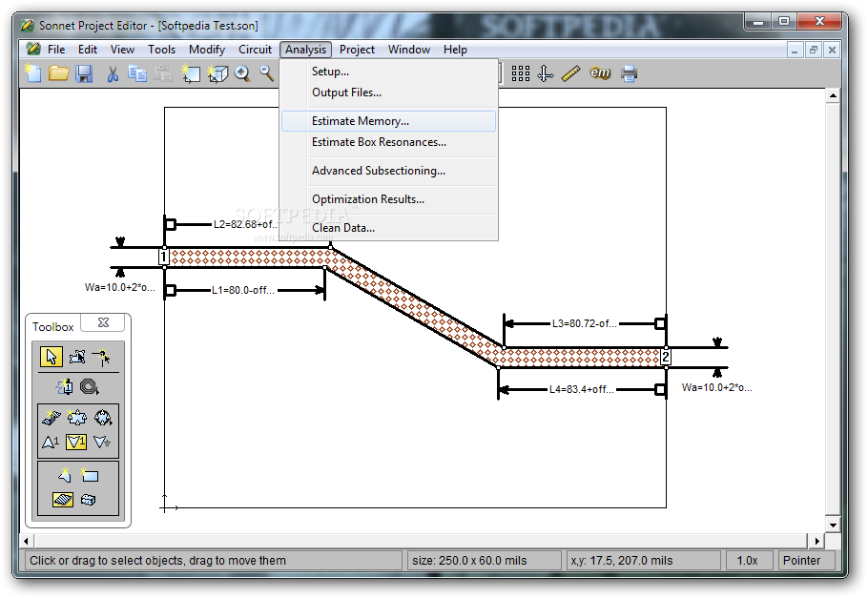This screenshot has height=598, width=868.
Task: Click the vertical scrollbar up arrow
Action: pos(833,95)
